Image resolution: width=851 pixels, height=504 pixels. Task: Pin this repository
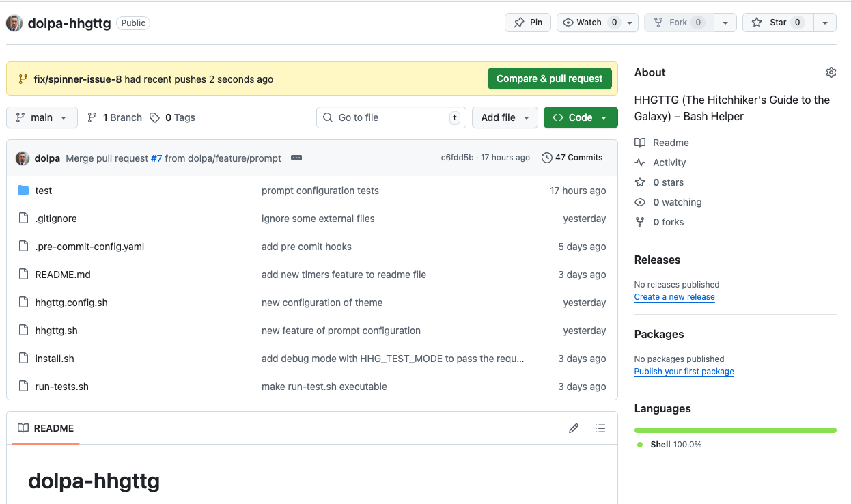coord(528,23)
